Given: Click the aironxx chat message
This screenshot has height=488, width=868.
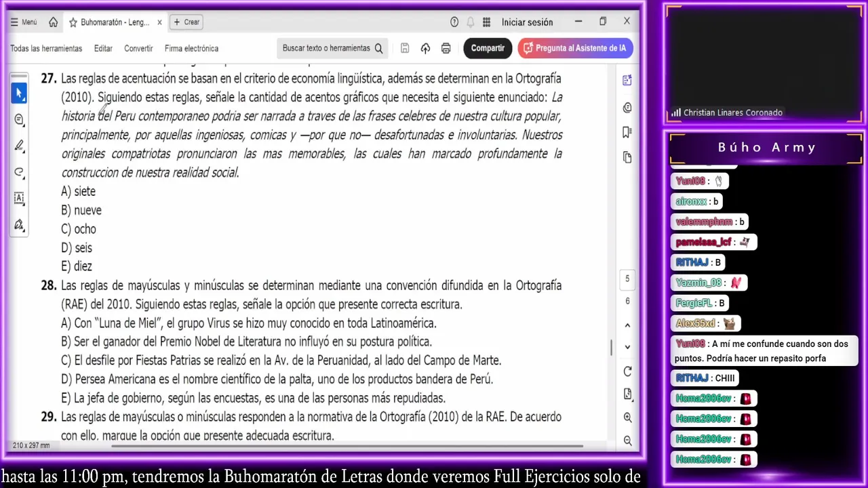Looking at the screenshot, I should pyautogui.click(x=696, y=201).
